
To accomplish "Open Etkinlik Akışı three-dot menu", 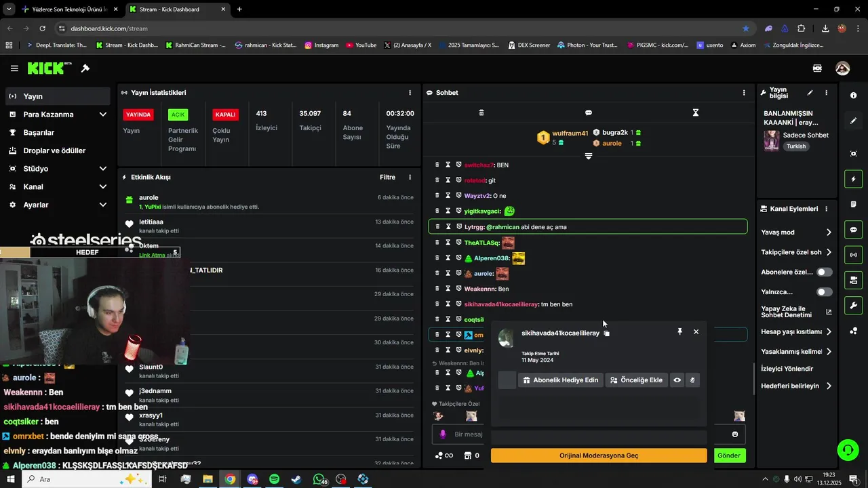I will click(410, 178).
